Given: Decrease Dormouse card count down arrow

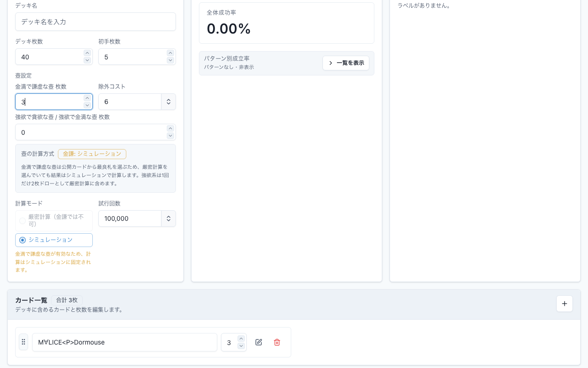Looking at the screenshot, I should [241, 346].
